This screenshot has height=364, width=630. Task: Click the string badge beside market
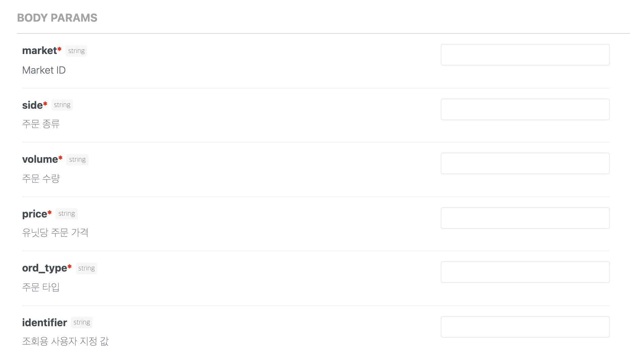pyautogui.click(x=76, y=51)
